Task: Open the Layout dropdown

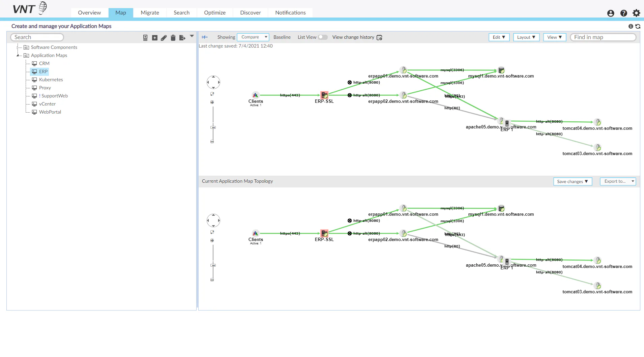Action: click(x=526, y=37)
